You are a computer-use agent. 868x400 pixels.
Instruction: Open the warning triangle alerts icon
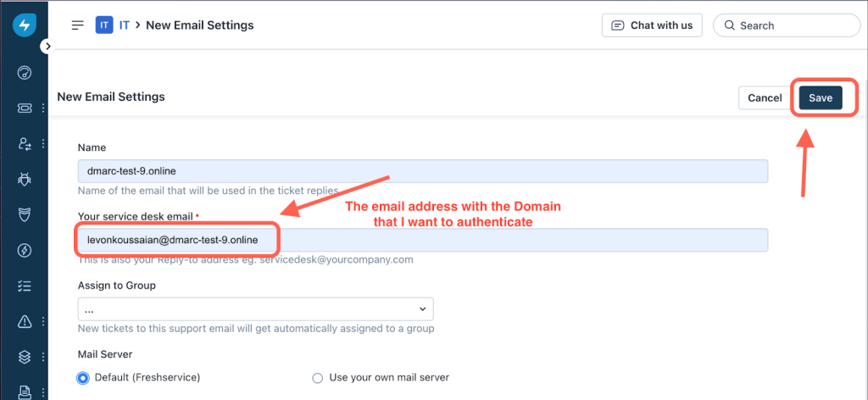point(25,321)
